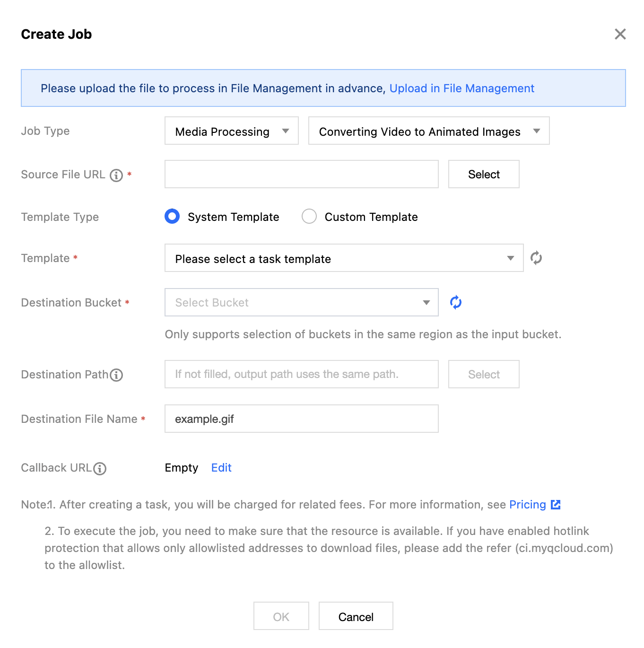Refresh the task template list
This screenshot has height=648, width=644.
536,258
